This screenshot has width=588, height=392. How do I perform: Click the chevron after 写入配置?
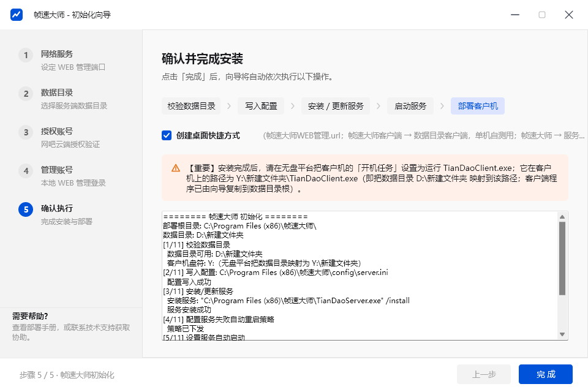click(x=293, y=106)
